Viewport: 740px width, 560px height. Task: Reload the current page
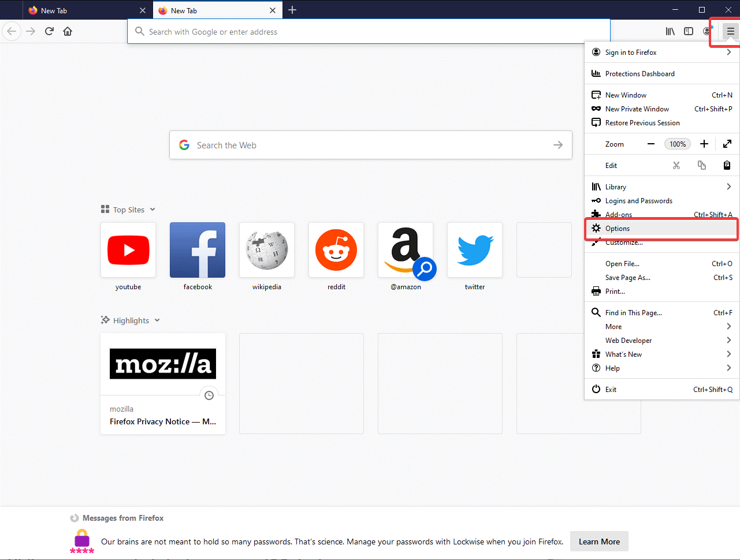coord(49,31)
